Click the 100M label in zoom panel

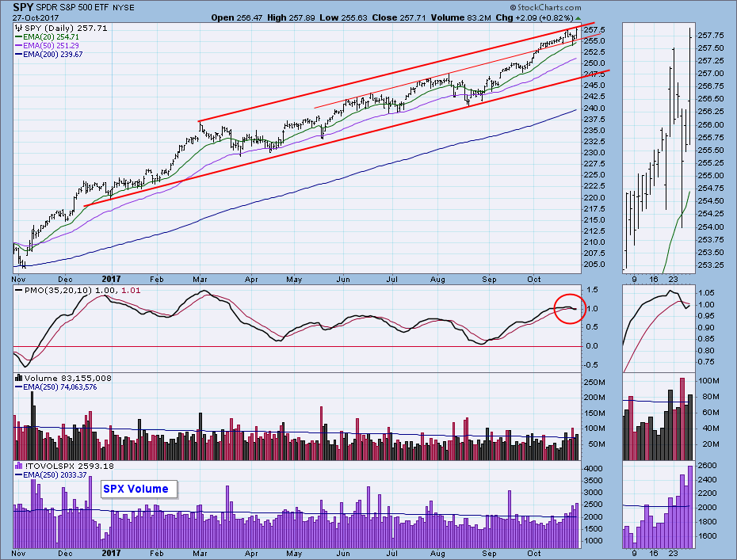(709, 381)
